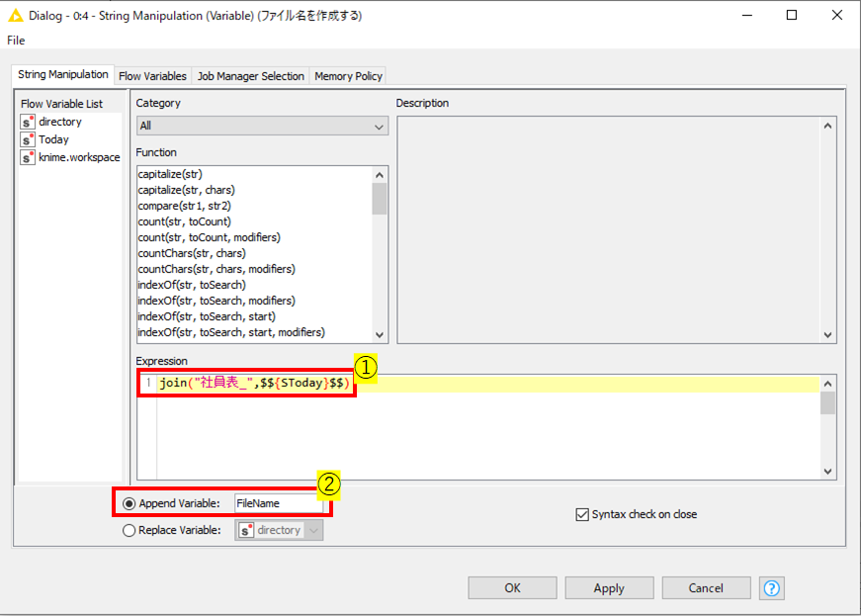Open the File menu
The height and width of the screenshot is (616, 861).
tap(16, 41)
